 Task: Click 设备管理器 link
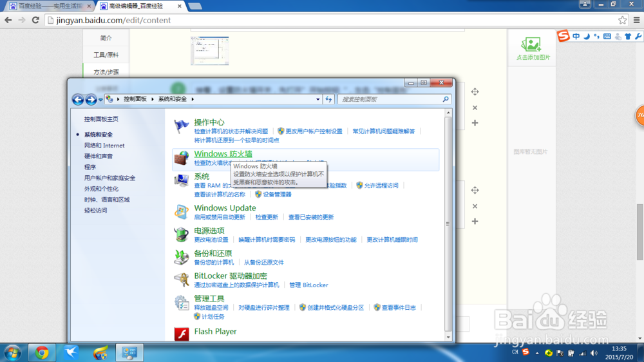[277, 195]
